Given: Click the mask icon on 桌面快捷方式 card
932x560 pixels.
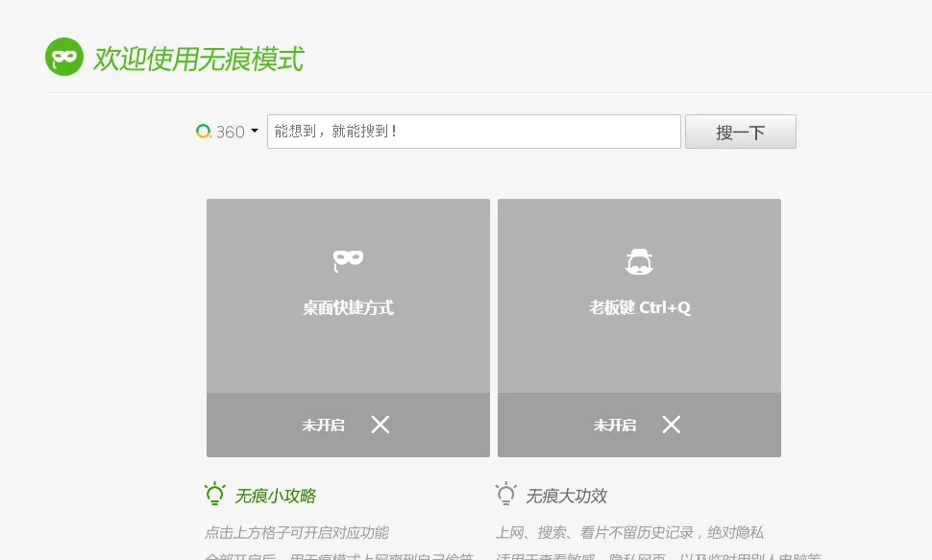Looking at the screenshot, I should 348,258.
